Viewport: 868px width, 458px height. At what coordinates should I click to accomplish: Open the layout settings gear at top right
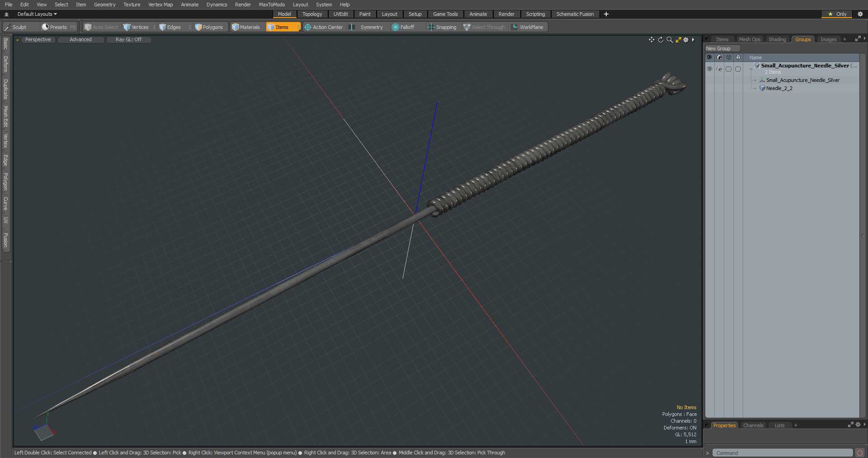(x=860, y=14)
